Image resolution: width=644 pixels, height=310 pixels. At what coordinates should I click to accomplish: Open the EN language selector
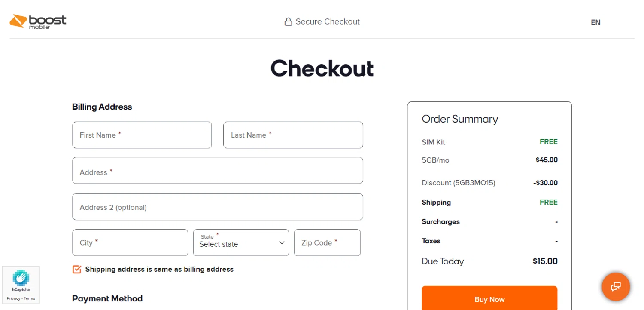pos(595,22)
